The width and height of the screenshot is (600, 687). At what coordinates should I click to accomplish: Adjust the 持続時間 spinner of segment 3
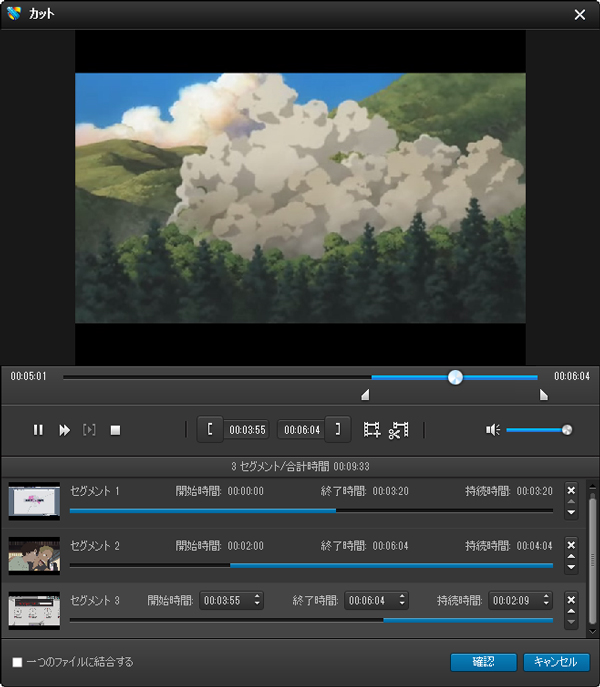pos(546,600)
